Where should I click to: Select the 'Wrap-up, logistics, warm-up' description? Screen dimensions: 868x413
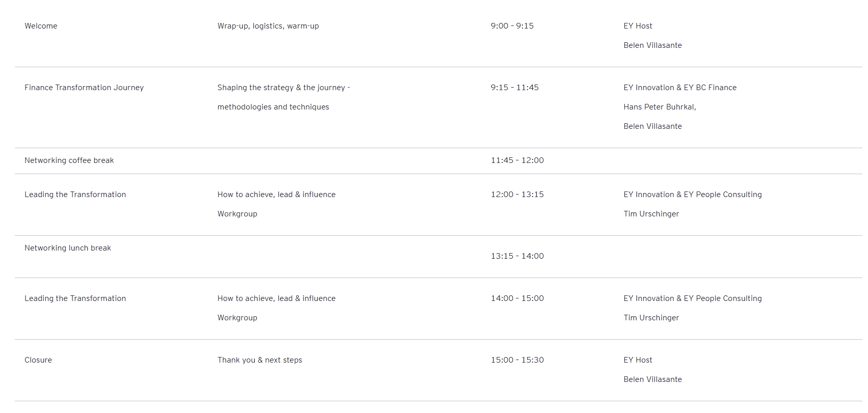tap(268, 26)
